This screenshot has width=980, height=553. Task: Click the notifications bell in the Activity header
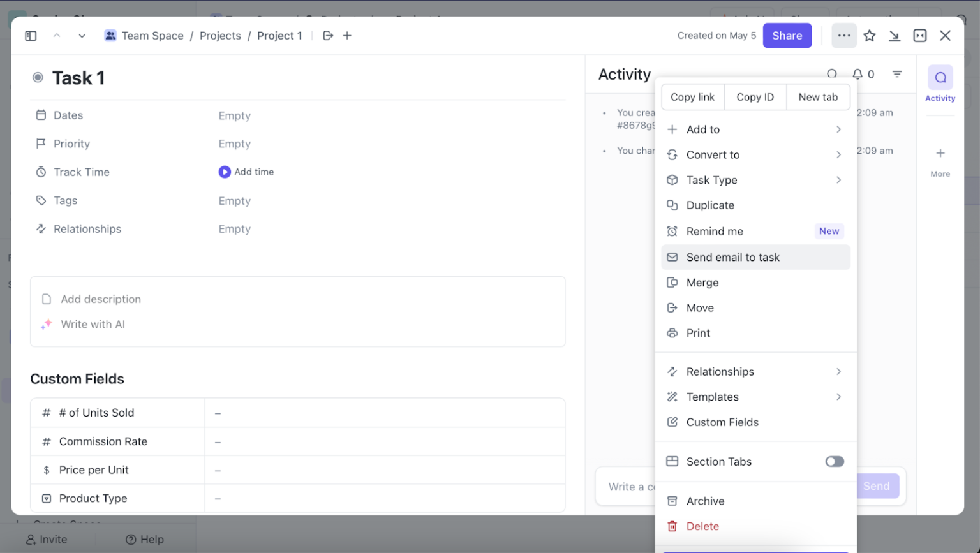click(x=857, y=74)
